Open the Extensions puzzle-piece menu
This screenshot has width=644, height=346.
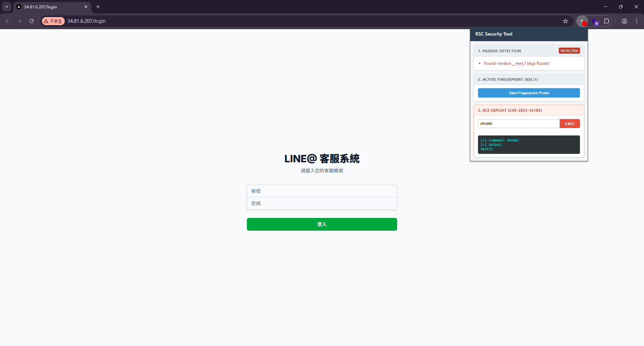pyautogui.click(x=606, y=21)
